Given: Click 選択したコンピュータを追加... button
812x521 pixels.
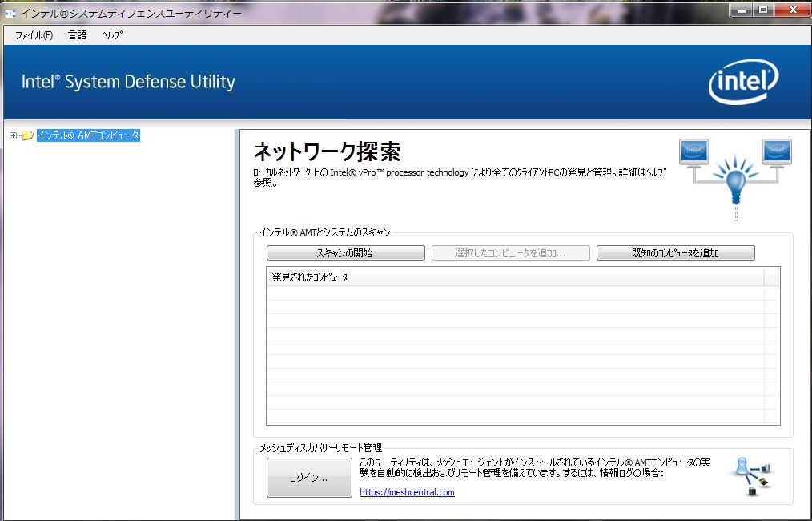Looking at the screenshot, I should coord(510,253).
